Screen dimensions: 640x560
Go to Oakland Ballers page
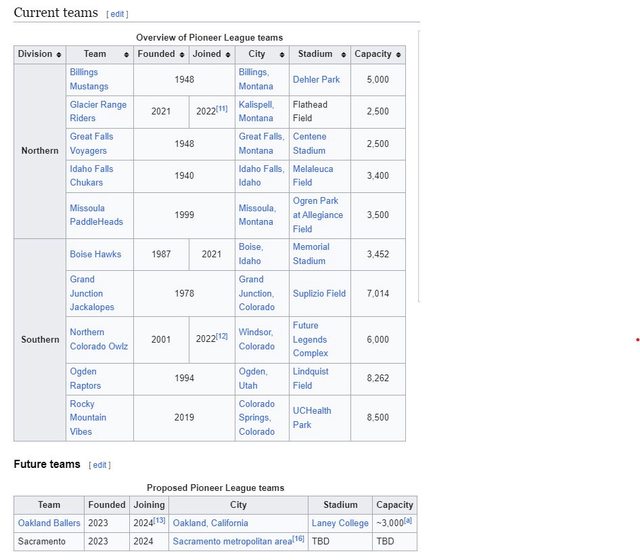48,522
